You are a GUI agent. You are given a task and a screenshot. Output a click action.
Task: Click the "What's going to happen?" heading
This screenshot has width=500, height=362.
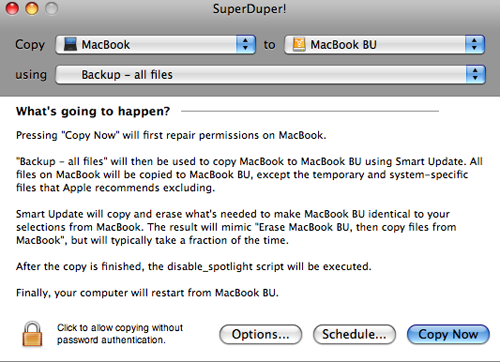tap(93, 111)
